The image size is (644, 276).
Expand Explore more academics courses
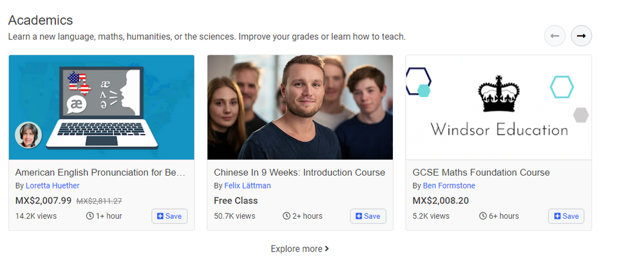(x=299, y=249)
